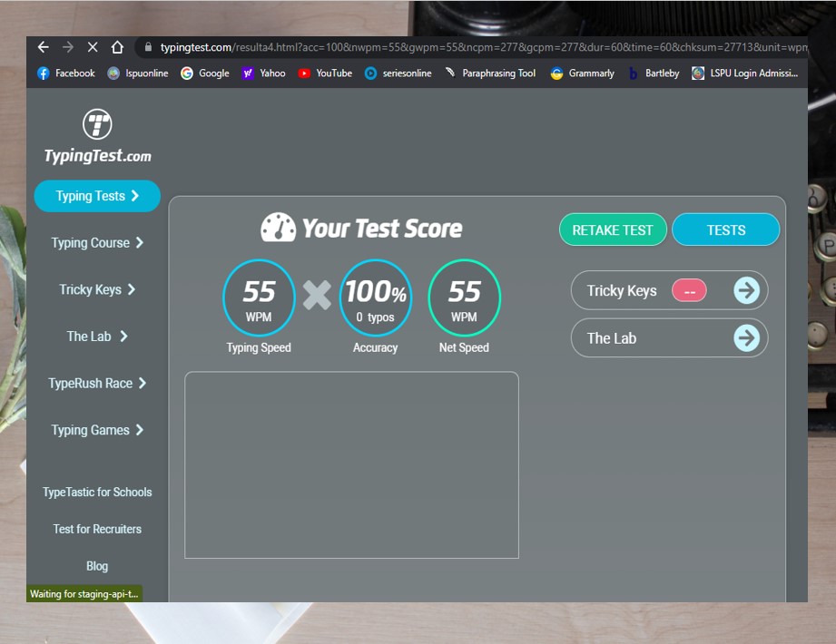Click the TypingTest.com logo
Screen dimensions: 836x644
97,136
